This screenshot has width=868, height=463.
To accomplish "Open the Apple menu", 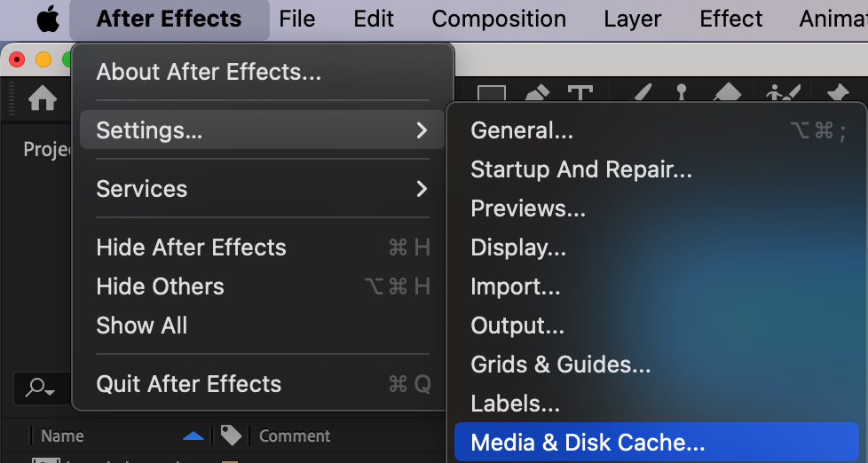I will pyautogui.click(x=48, y=19).
